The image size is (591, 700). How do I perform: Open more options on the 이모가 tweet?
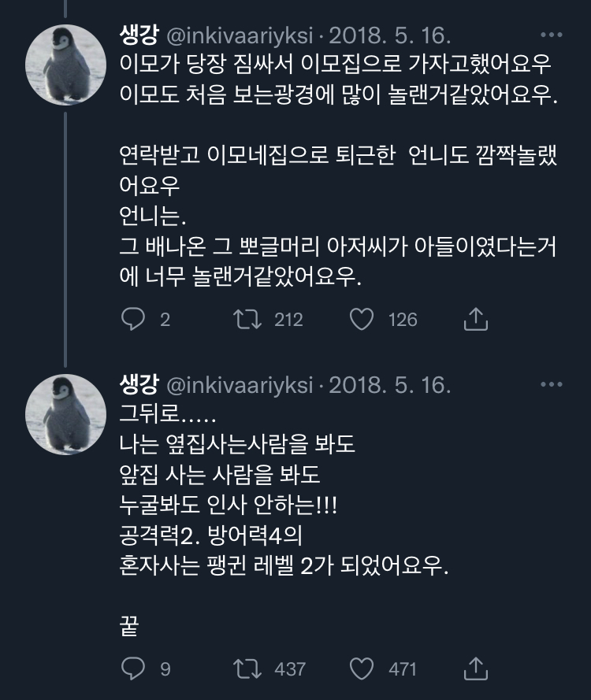click(x=552, y=36)
